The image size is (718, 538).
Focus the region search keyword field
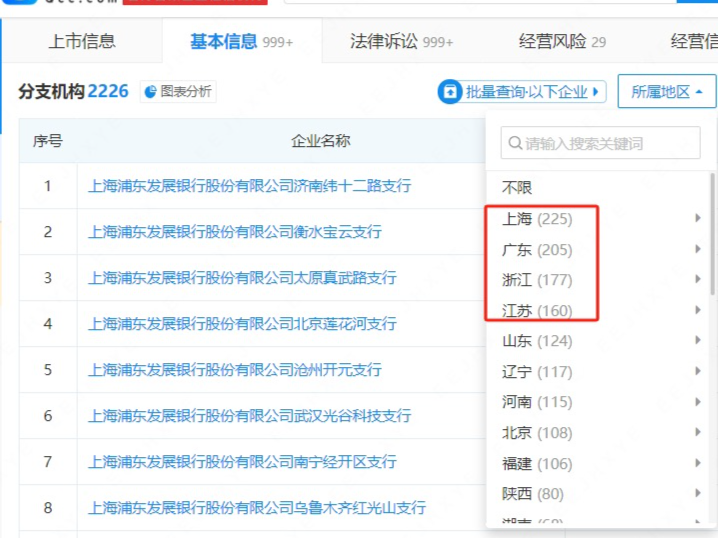600,143
